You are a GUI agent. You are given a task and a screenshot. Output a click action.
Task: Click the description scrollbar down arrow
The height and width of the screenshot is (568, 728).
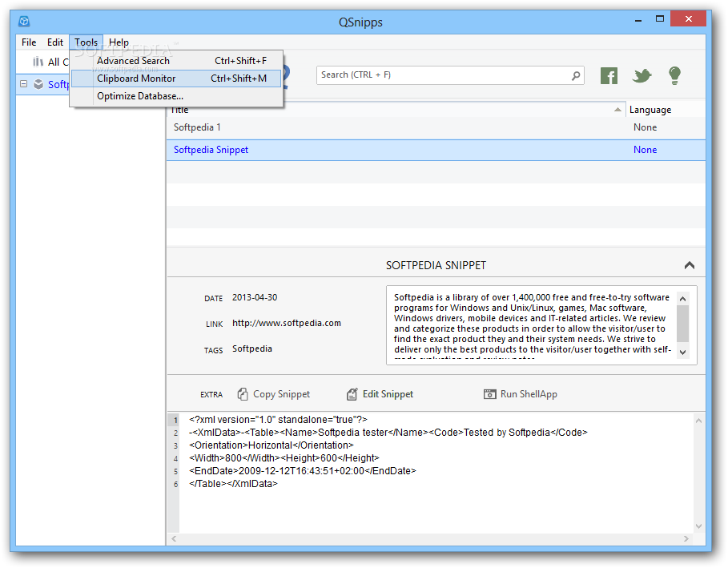click(682, 352)
